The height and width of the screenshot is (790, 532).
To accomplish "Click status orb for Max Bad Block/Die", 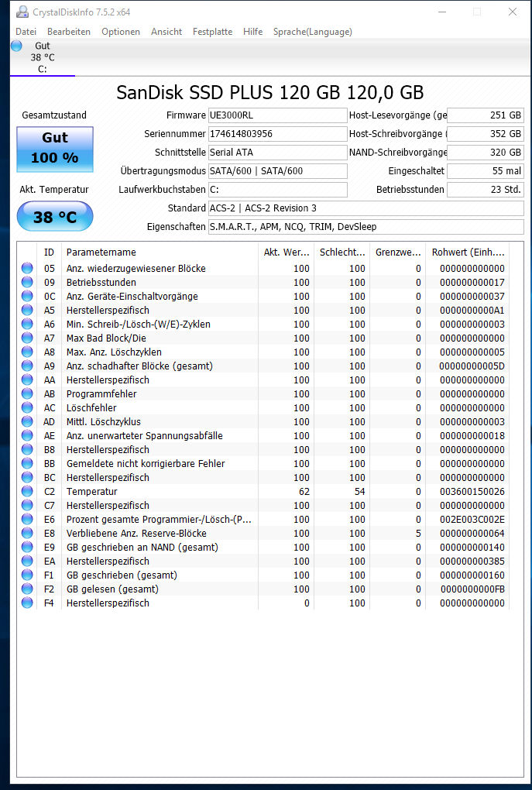I will (26, 338).
